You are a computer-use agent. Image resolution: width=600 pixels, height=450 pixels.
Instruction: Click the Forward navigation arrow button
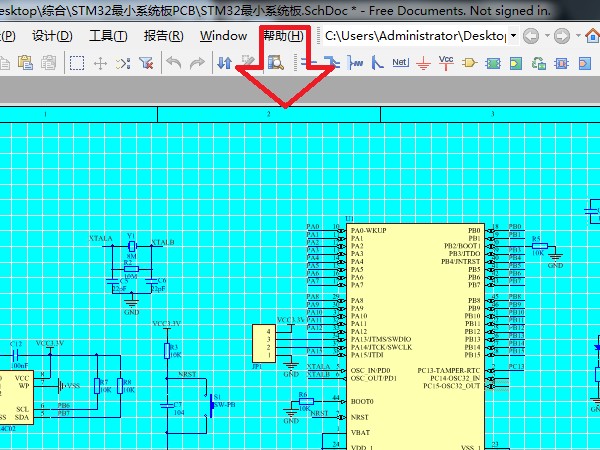pos(562,36)
